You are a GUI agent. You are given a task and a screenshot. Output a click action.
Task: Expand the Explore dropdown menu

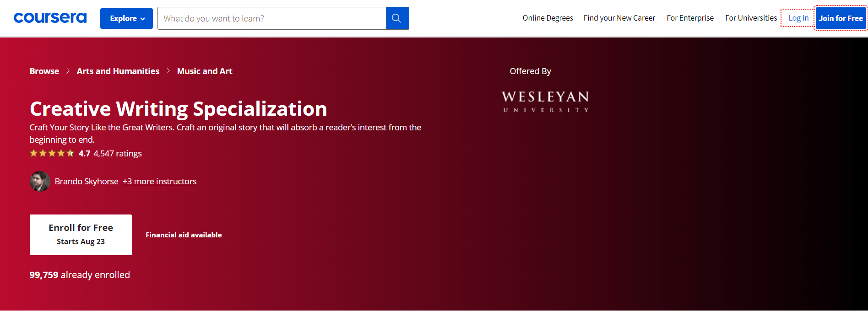point(126,18)
